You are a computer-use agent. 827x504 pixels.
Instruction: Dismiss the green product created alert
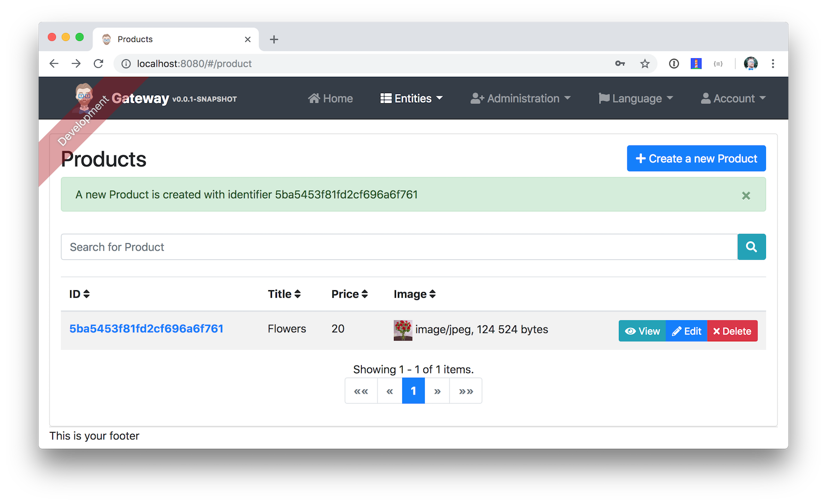click(746, 195)
